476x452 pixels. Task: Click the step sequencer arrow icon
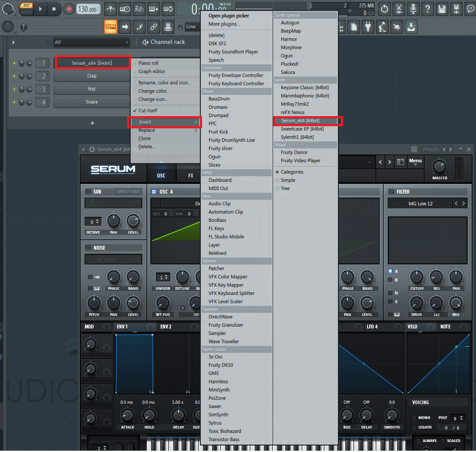pos(125,27)
